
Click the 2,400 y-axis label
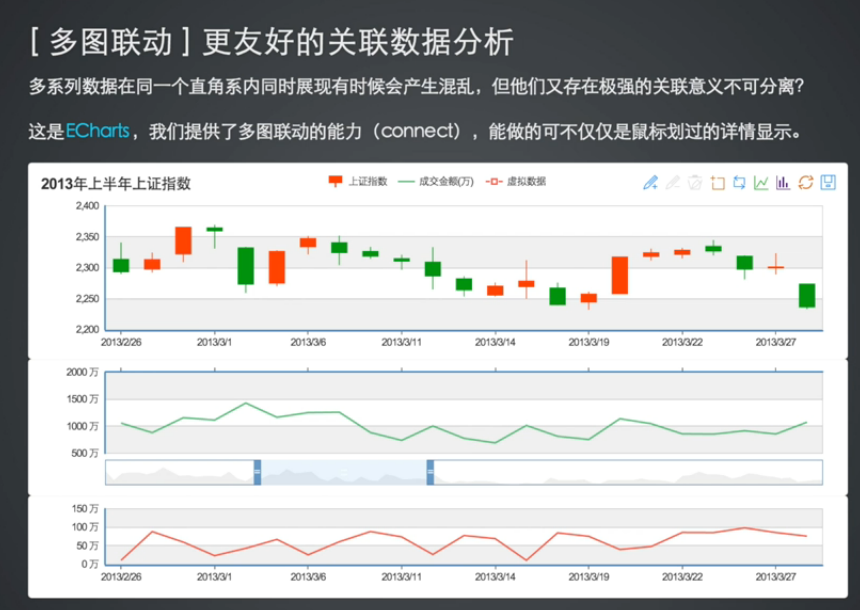coord(87,206)
